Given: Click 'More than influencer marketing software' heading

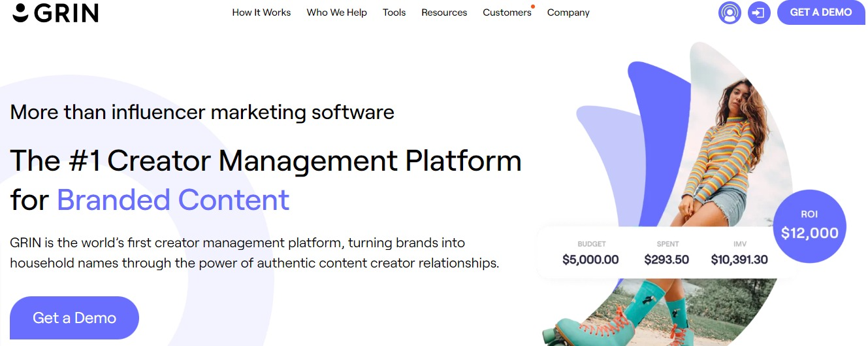Looking at the screenshot, I should (x=202, y=112).
